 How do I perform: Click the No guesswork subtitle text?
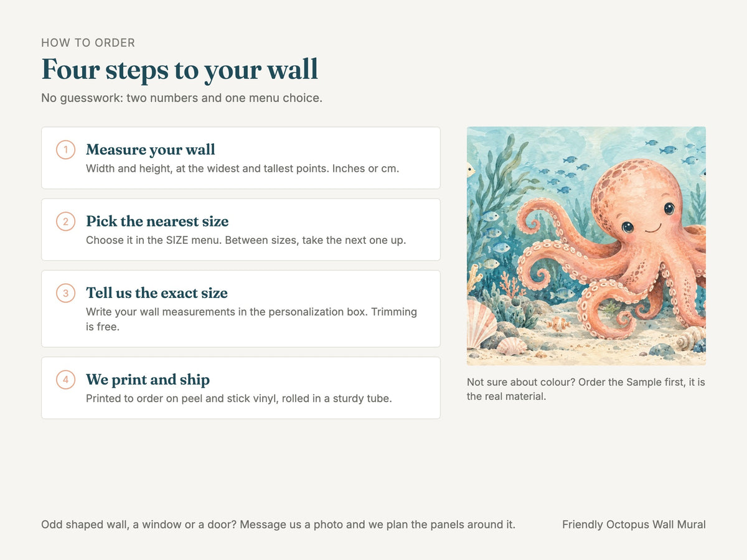[x=182, y=98]
